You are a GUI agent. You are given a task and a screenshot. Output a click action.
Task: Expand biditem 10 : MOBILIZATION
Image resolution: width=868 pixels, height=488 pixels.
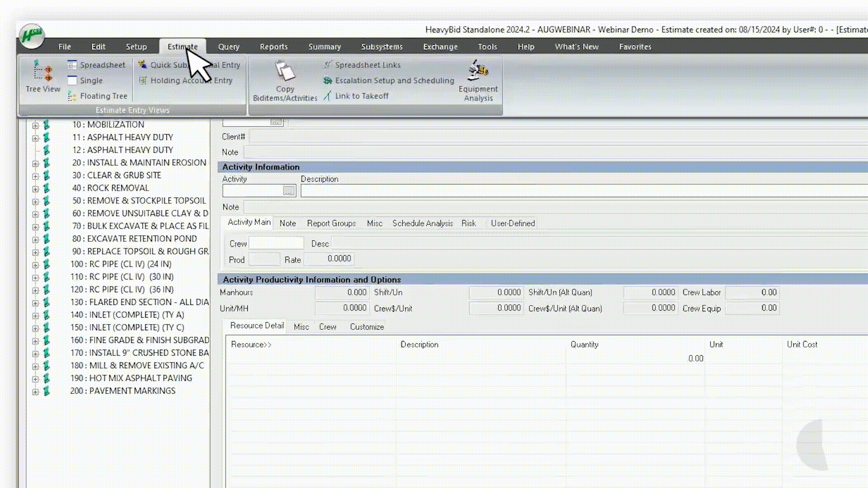(35, 126)
